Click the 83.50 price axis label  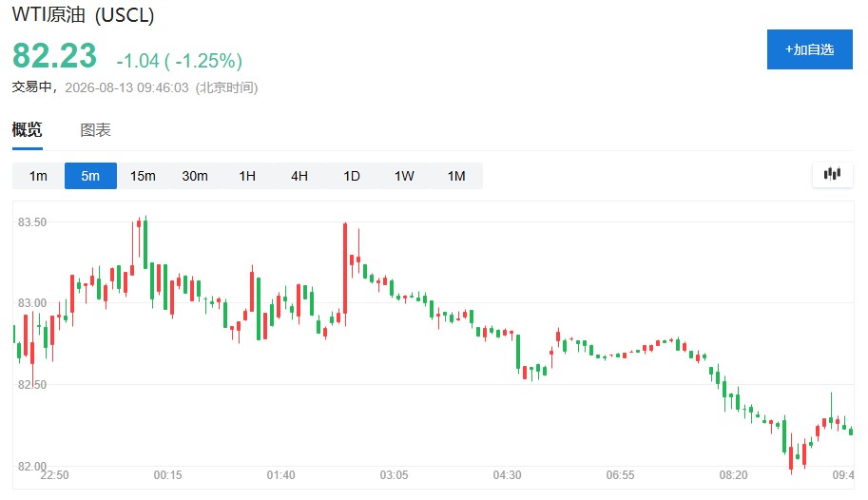(x=32, y=222)
